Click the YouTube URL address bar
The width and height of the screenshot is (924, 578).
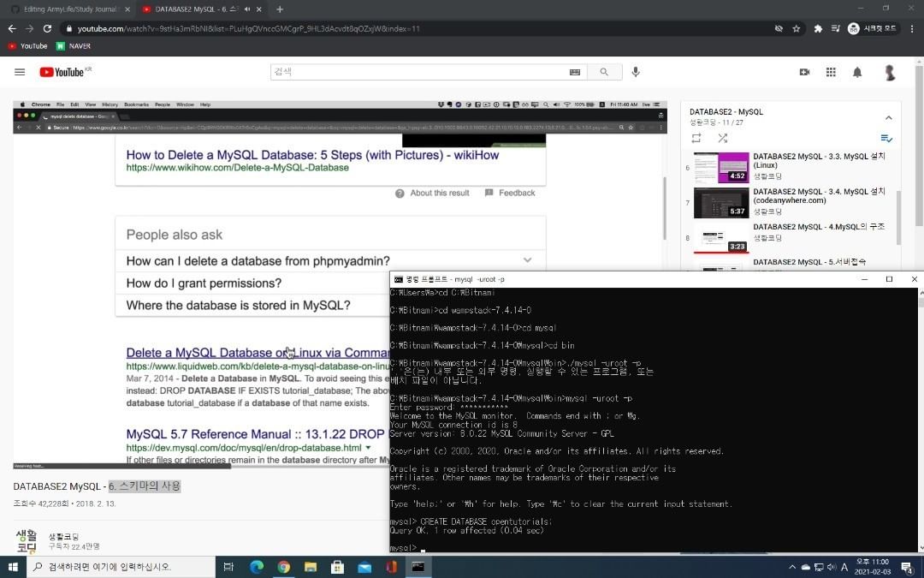point(412,28)
